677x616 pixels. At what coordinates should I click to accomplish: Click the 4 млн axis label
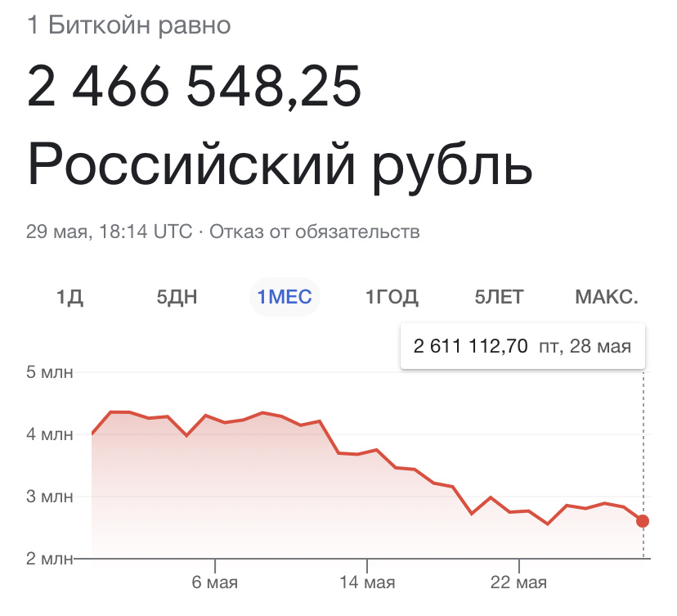coord(50,434)
